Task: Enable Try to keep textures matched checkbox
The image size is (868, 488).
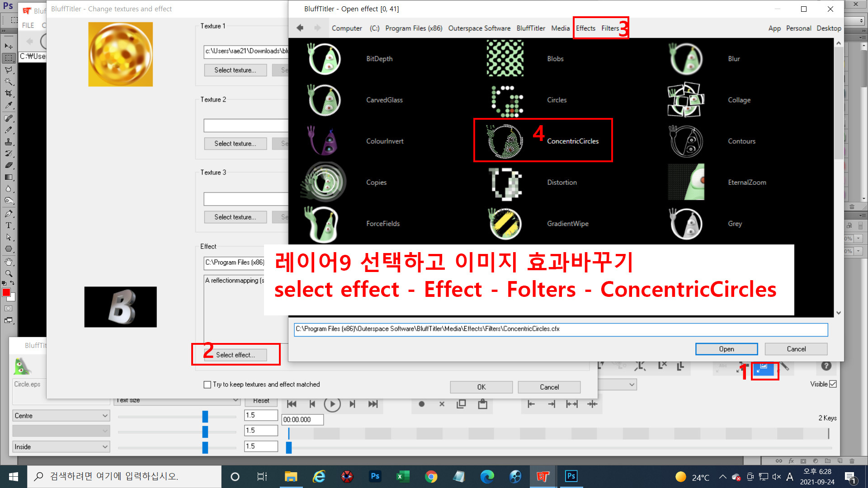Action: pyautogui.click(x=208, y=385)
